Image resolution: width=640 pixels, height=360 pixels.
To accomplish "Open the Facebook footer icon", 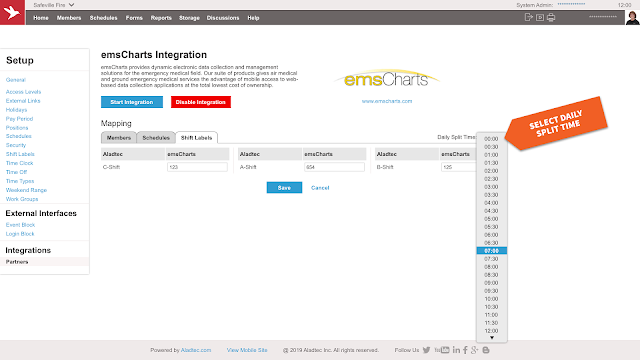I will tap(465, 350).
